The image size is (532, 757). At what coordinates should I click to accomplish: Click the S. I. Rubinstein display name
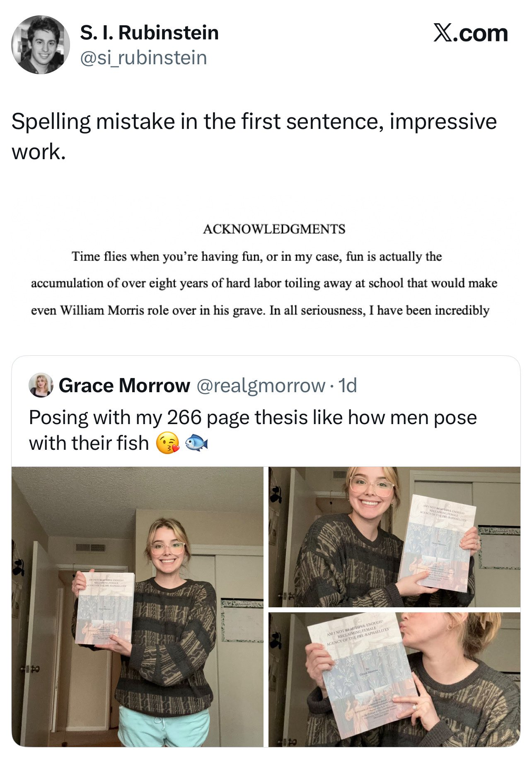(149, 33)
